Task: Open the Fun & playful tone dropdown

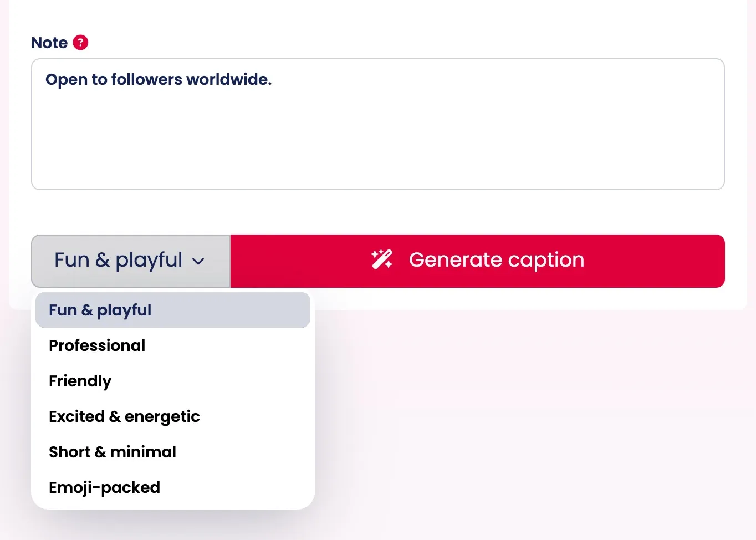Action: point(131,261)
